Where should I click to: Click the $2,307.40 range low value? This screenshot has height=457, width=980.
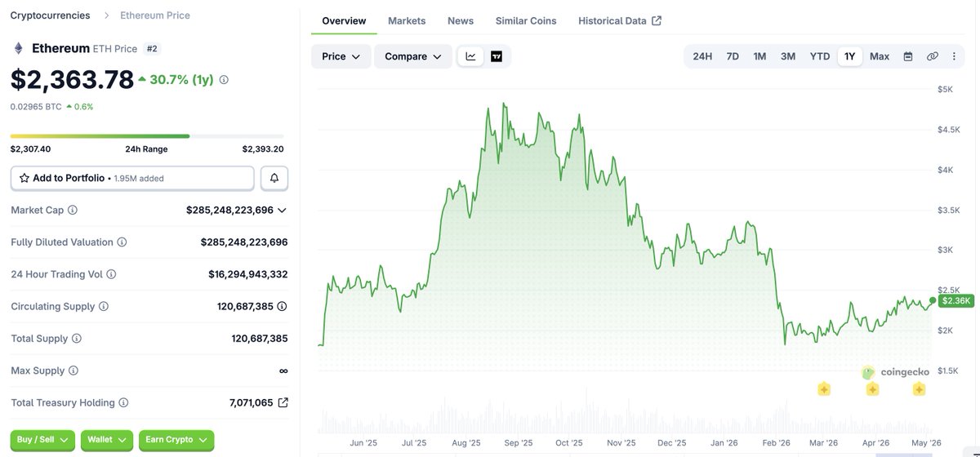31,149
